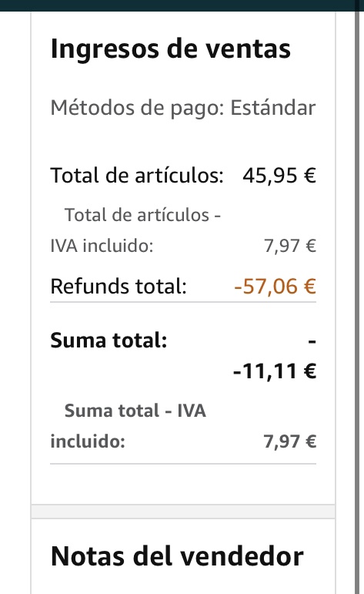Click the -11,11 € sum total amount
The width and height of the screenshot is (364, 594).
pos(275,371)
